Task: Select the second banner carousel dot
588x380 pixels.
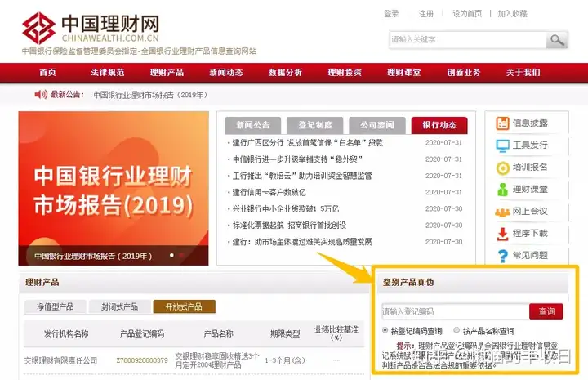Action: click(181, 256)
